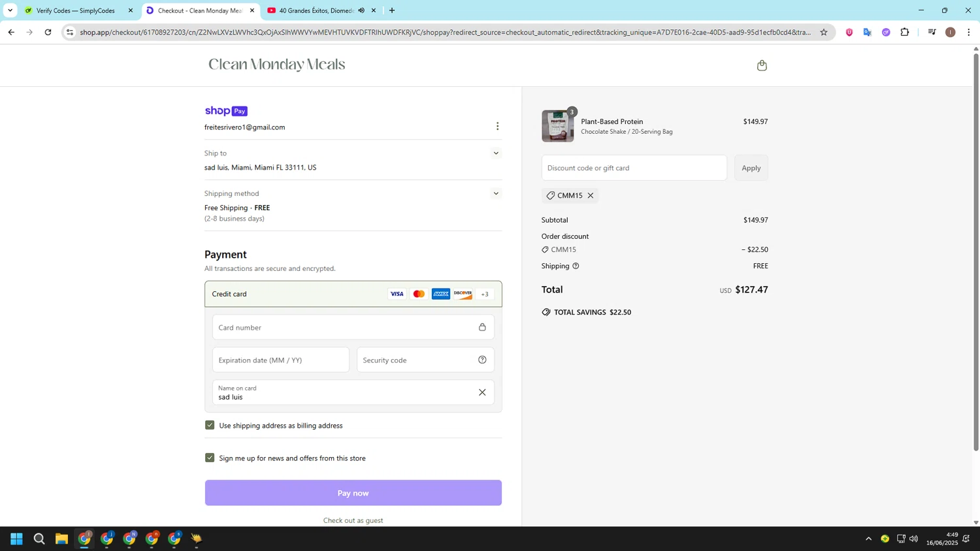Open the notifications bell in system tray
The width and height of the screenshot is (980, 551).
coord(966,539)
